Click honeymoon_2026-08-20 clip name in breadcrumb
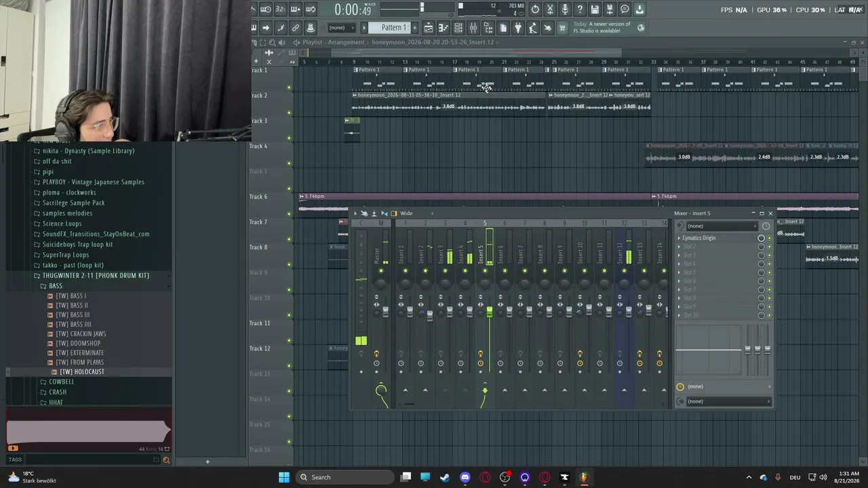 coord(433,42)
